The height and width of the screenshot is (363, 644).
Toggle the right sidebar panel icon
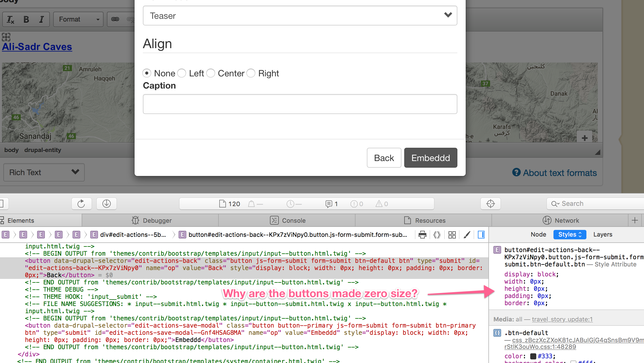coord(481,235)
